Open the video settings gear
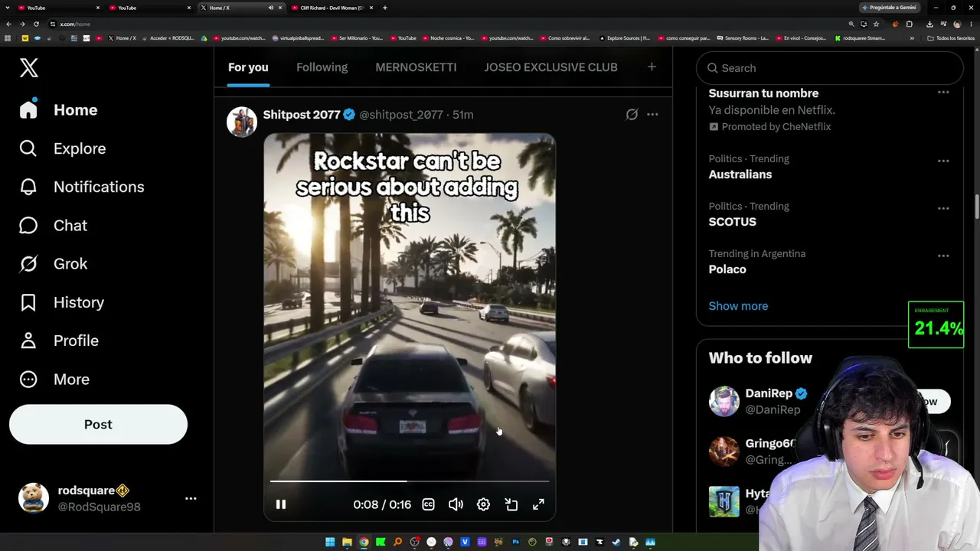980x551 pixels. [483, 504]
